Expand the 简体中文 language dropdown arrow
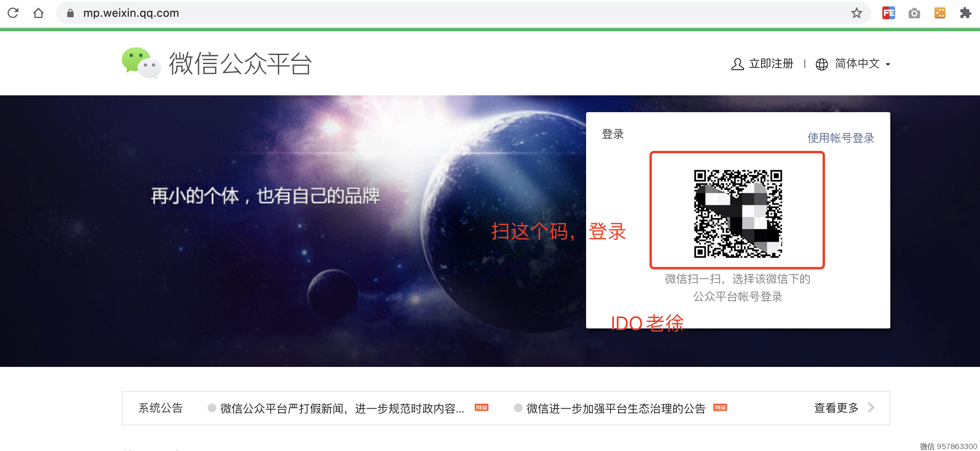 [x=888, y=64]
